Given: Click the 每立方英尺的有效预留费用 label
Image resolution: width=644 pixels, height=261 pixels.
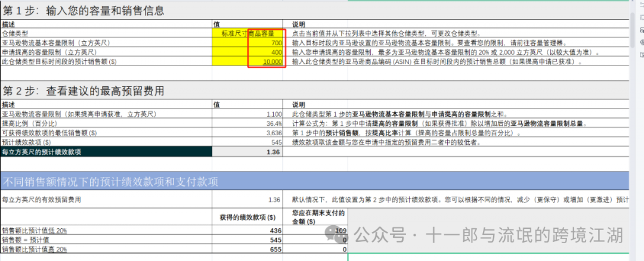Looking at the screenshot, I should [x=41, y=200].
